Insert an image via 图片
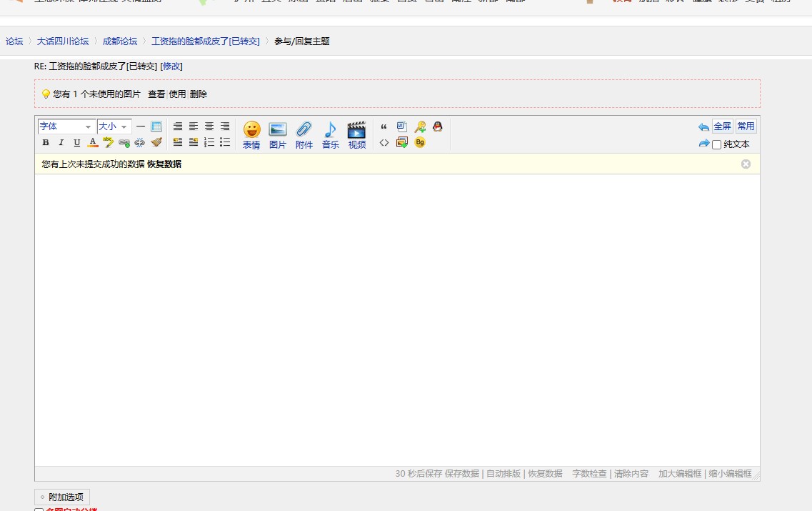 [278, 135]
